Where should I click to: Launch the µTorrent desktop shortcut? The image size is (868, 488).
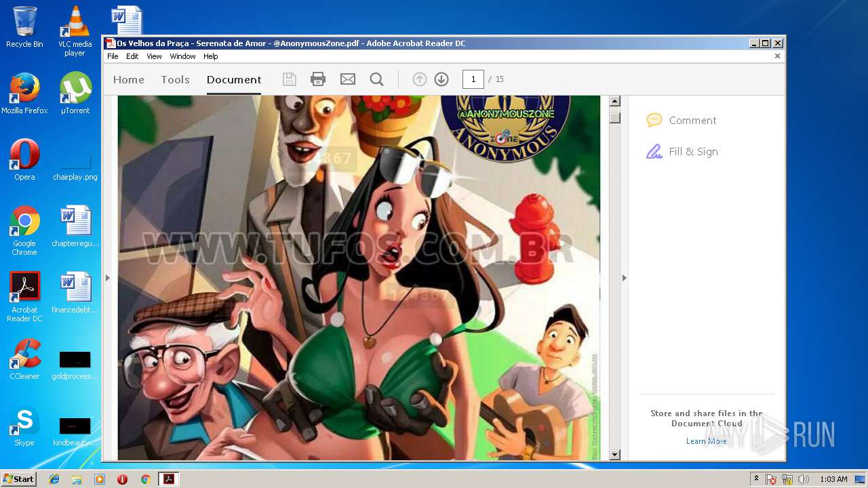point(75,94)
